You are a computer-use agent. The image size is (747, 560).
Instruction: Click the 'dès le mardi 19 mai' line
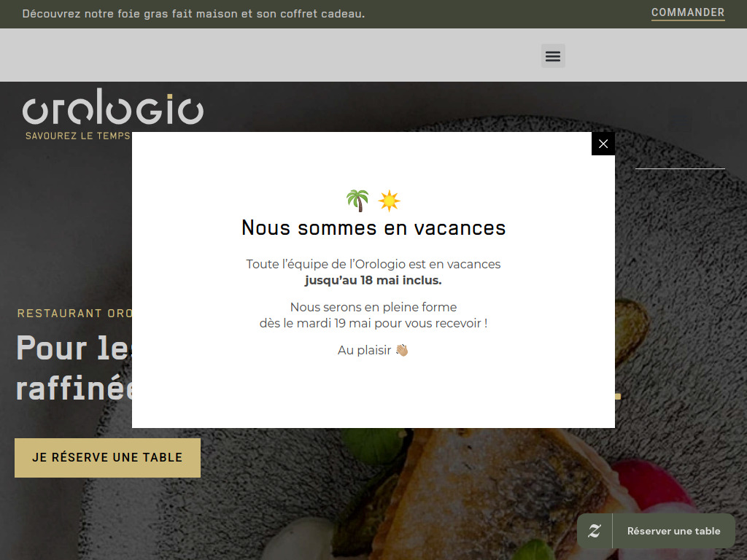point(373,323)
